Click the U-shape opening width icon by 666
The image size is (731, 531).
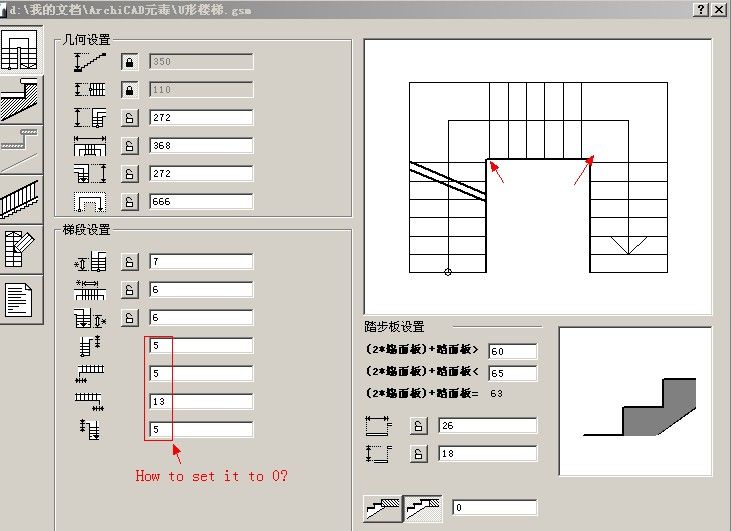click(90, 202)
